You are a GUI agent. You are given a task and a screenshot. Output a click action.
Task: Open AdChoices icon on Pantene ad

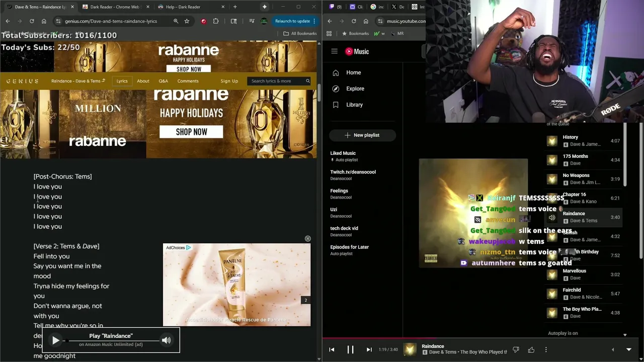(x=189, y=247)
